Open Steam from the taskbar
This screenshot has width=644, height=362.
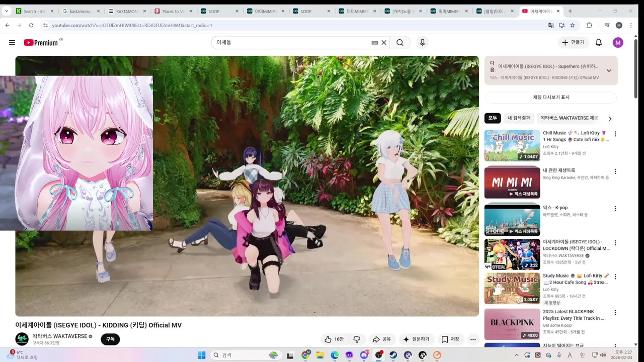393,355
